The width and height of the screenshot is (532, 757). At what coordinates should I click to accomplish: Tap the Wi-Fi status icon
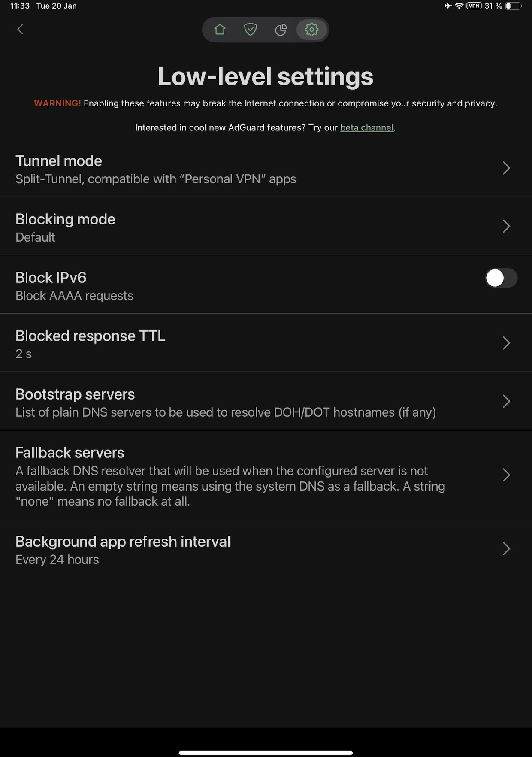coord(459,6)
